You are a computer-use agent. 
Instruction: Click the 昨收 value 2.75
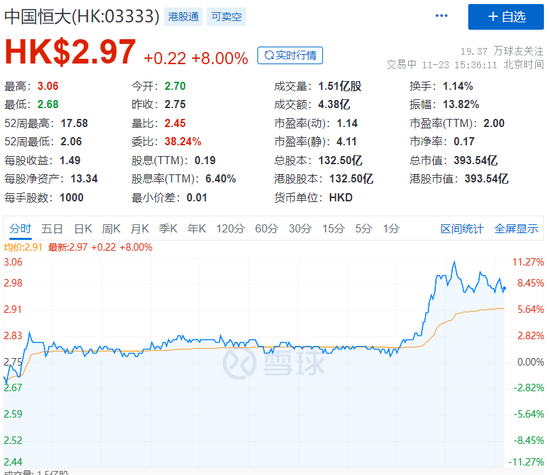175,104
